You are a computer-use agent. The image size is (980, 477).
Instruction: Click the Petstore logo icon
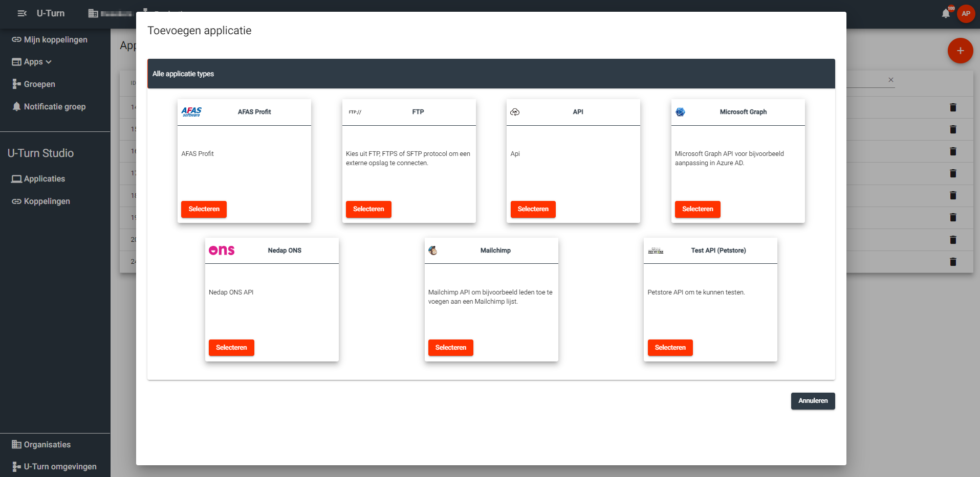(656, 251)
